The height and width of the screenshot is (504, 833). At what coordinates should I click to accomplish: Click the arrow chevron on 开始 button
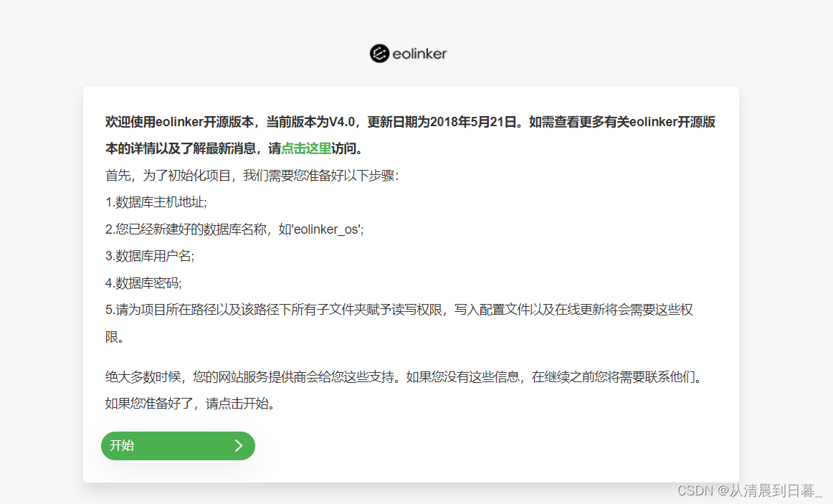tap(239, 446)
